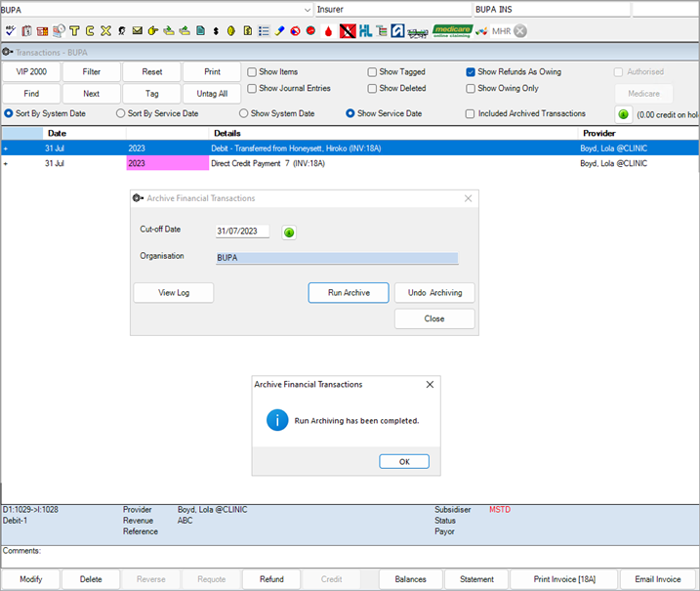Click the Organisation BUPA field
Viewport: 700px width, 591px height.
[337, 258]
